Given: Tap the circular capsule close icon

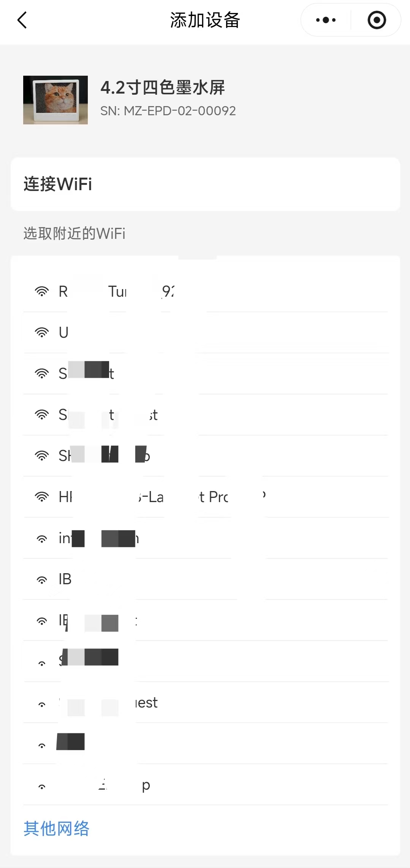Looking at the screenshot, I should click(x=376, y=20).
